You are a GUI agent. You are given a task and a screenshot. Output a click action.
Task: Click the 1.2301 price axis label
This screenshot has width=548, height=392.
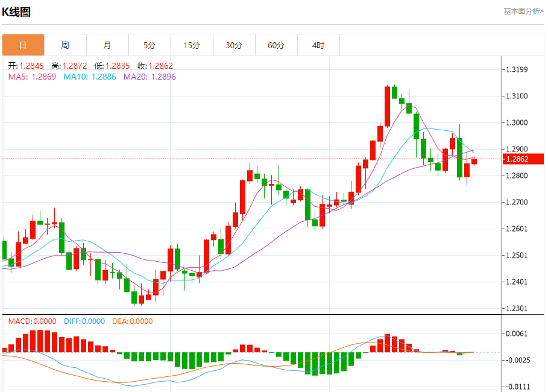click(517, 309)
